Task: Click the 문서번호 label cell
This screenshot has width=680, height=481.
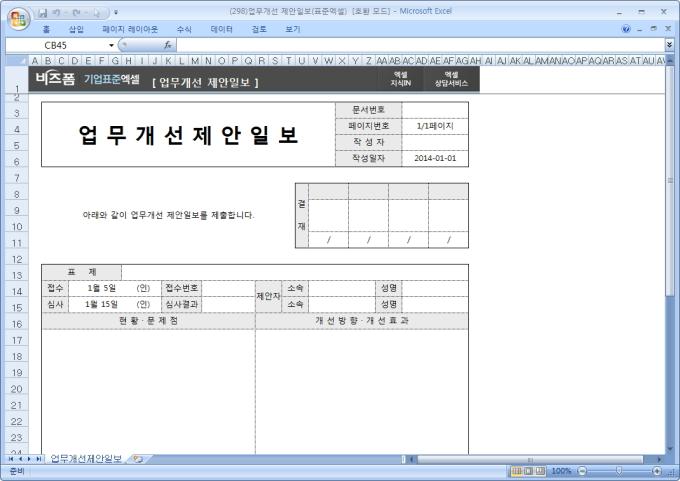Action: pyautogui.click(x=369, y=110)
